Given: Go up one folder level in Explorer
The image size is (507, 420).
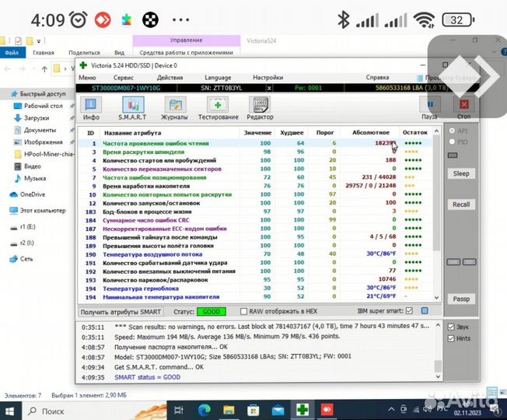Looking at the screenshot, I should pyautogui.click(x=44, y=68).
